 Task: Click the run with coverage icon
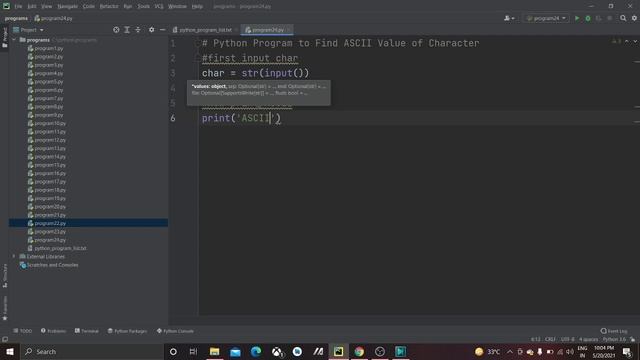(598, 18)
